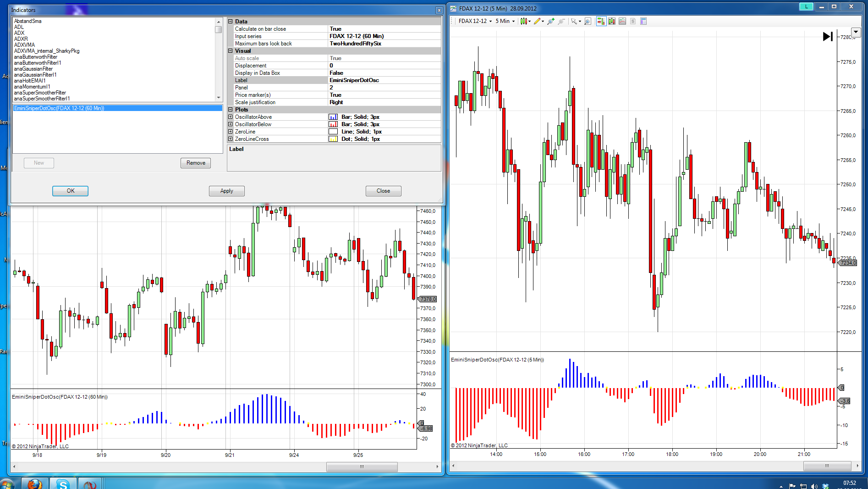
Task: Click the Close button in Indicators dialog
Action: (x=383, y=191)
